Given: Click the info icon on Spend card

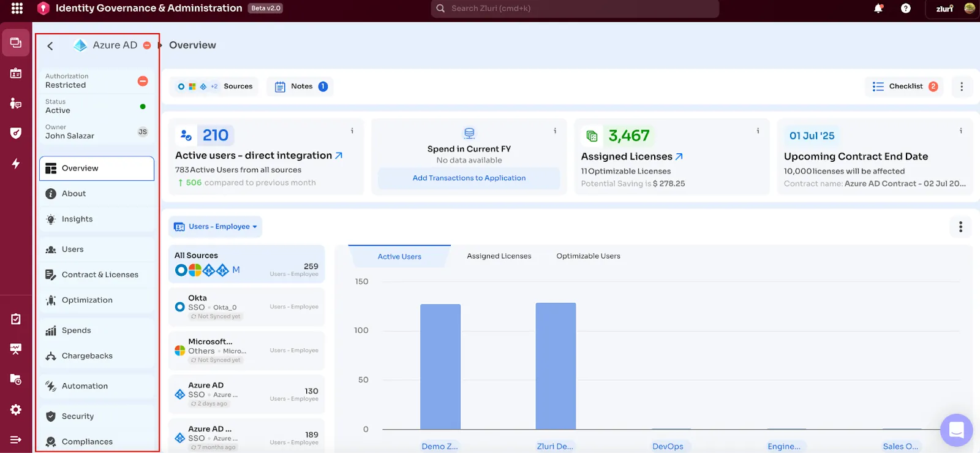Looking at the screenshot, I should point(555,131).
